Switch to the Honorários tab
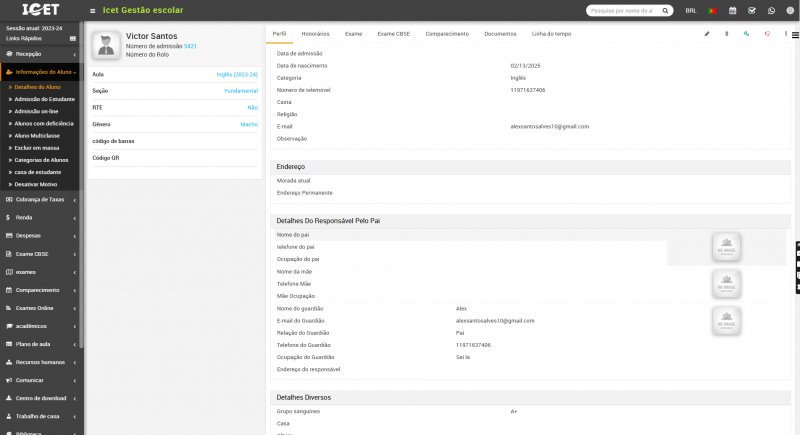The image size is (800, 435). 315,33
